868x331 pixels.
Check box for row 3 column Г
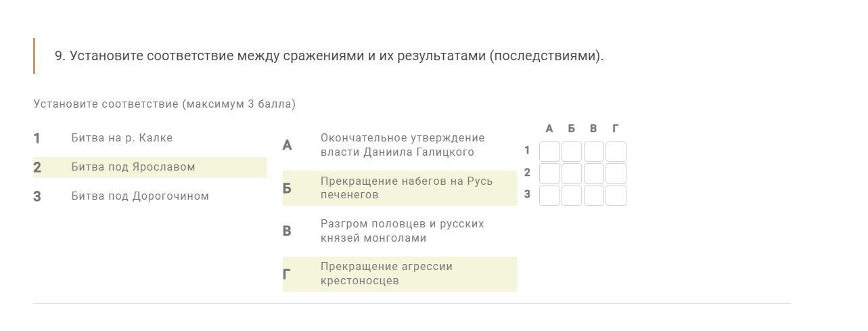(x=616, y=196)
